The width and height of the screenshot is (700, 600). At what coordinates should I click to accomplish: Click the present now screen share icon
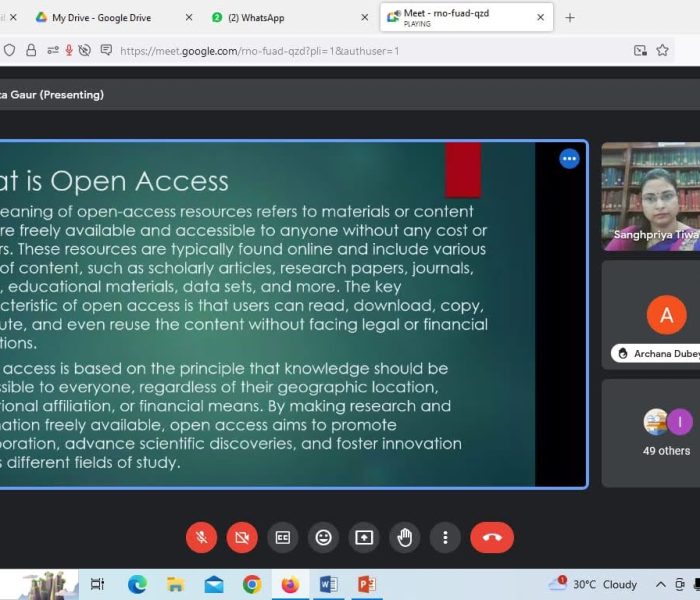click(364, 538)
